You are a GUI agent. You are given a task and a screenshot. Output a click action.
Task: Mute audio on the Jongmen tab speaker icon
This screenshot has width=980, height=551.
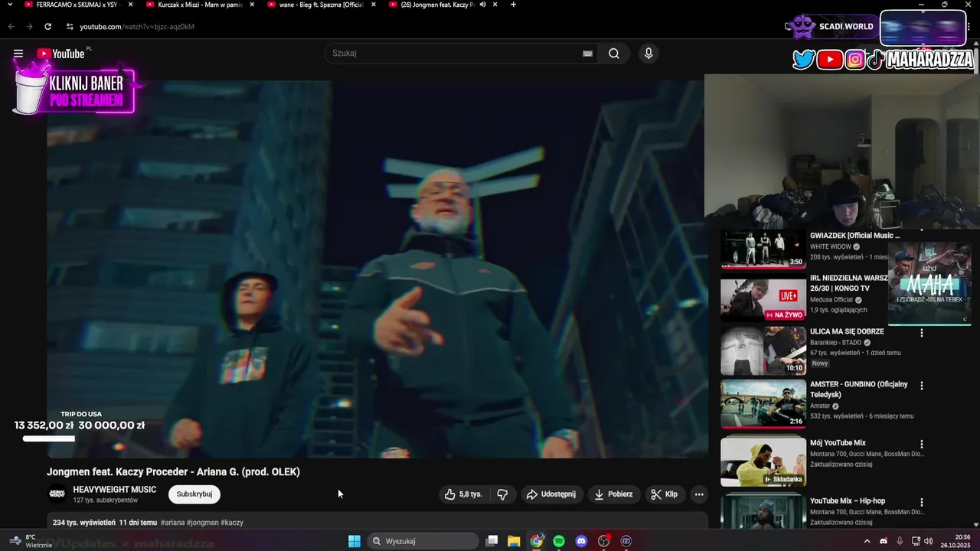pyautogui.click(x=482, y=5)
